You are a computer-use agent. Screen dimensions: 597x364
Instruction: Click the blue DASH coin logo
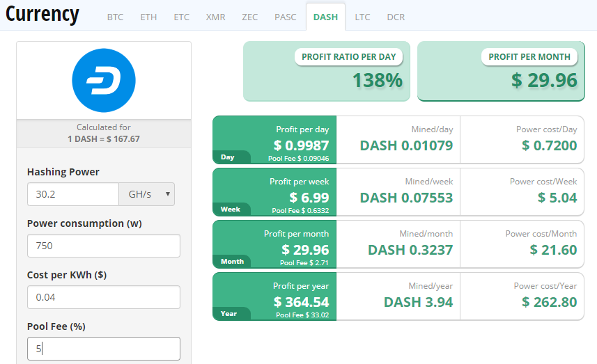coord(104,80)
